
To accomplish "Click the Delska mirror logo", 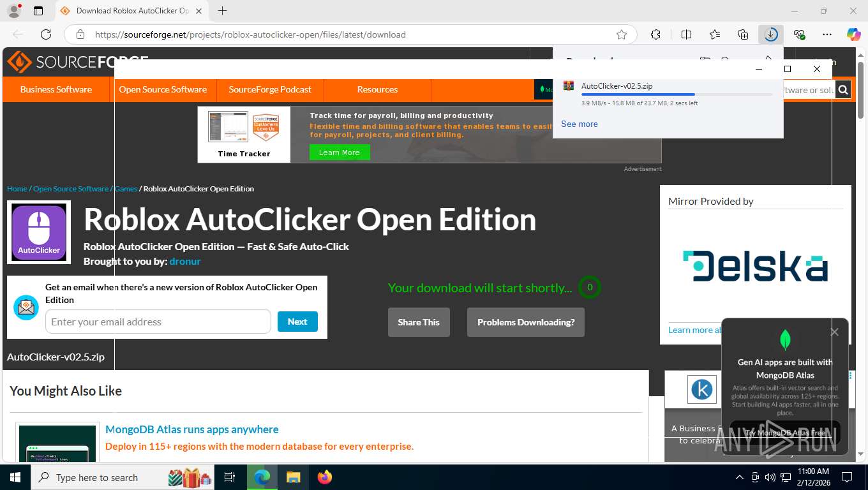I will pyautogui.click(x=756, y=266).
